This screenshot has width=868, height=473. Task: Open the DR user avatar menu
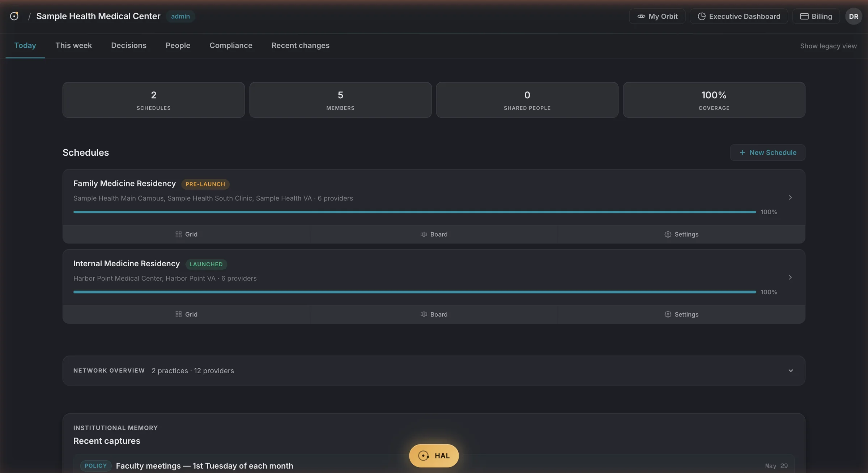pyautogui.click(x=854, y=16)
